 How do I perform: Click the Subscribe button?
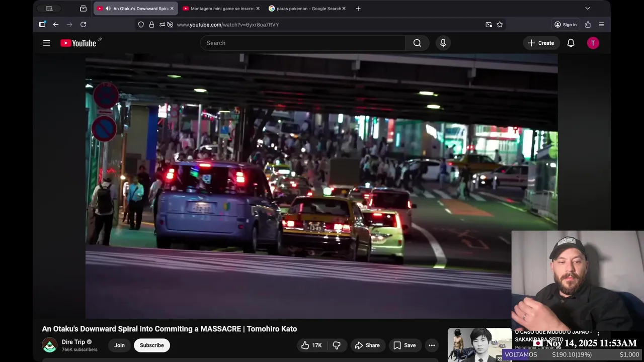click(152, 345)
